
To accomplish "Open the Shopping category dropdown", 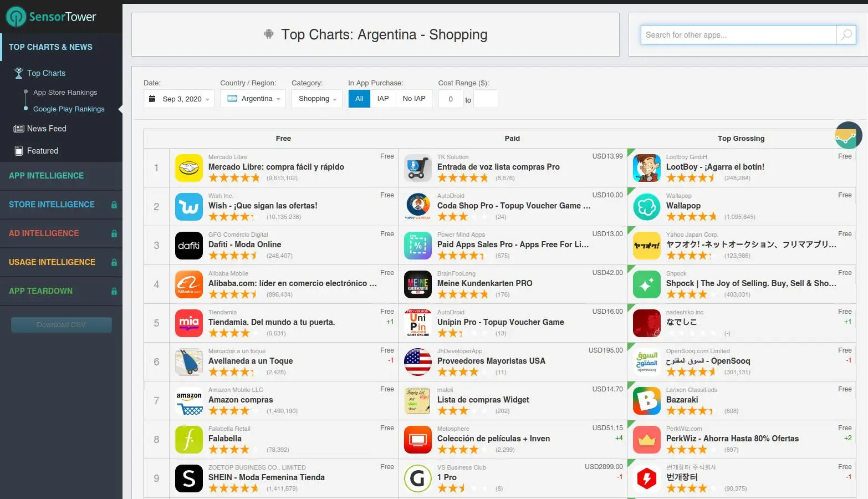I will [x=317, y=99].
